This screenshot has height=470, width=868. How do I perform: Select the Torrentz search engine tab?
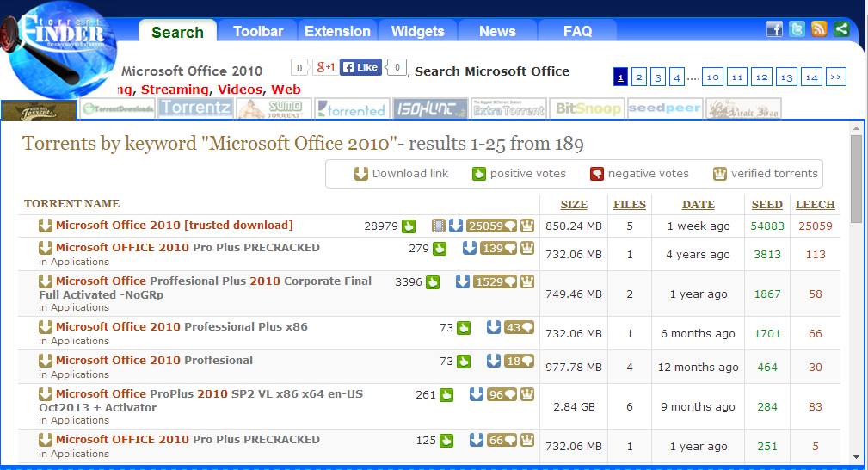pos(195,109)
